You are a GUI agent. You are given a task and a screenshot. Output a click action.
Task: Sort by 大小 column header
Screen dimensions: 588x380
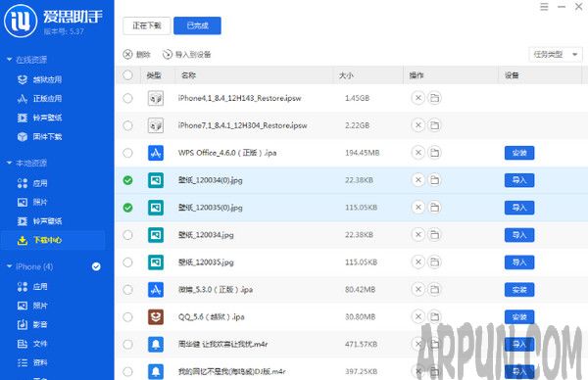[346, 75]
